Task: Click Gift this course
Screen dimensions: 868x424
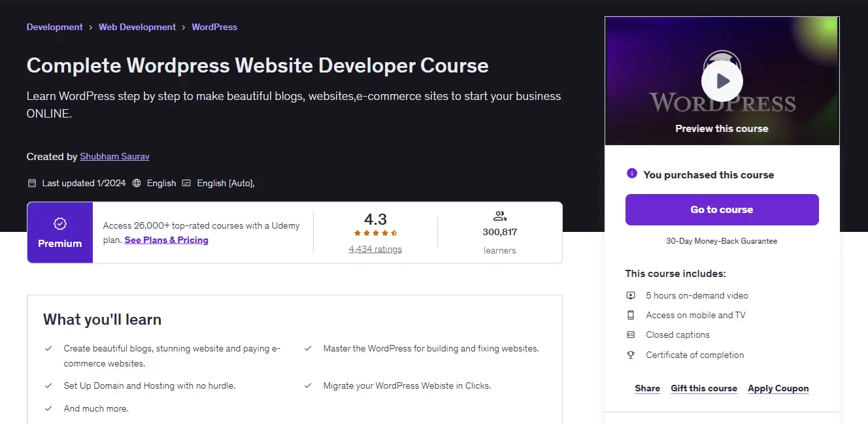Action: click(704, 388)
